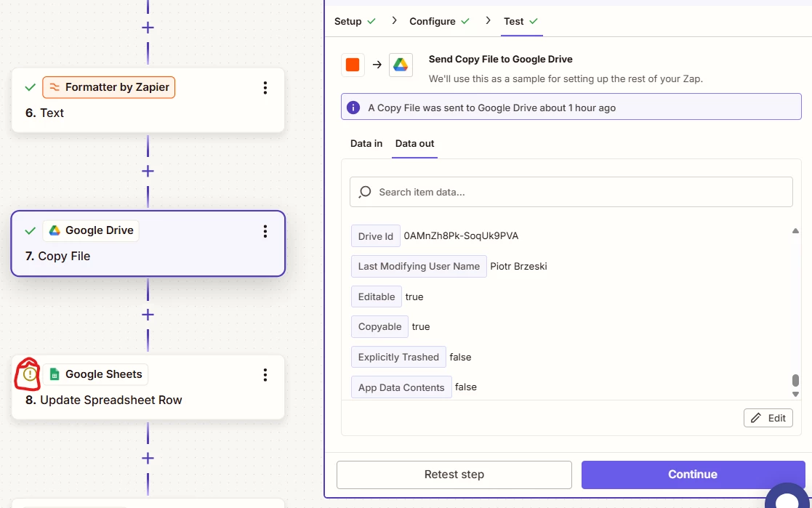Click the Formatter by Zapier icon in step 6
Viewport: 812px width, 508px height.
tap(55, 87)
